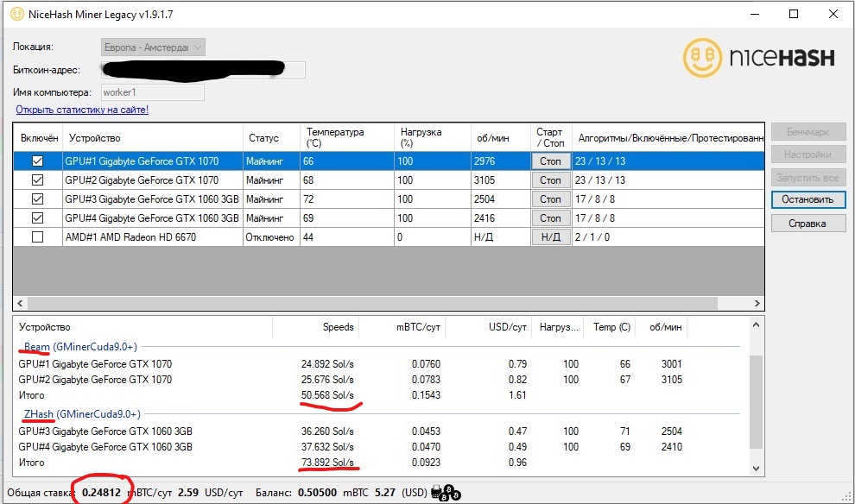Toggle the checkbox for GPU#4 GTX 1060 3GB
The width and height of the screenshot is (855, 504).
[36, 217]
